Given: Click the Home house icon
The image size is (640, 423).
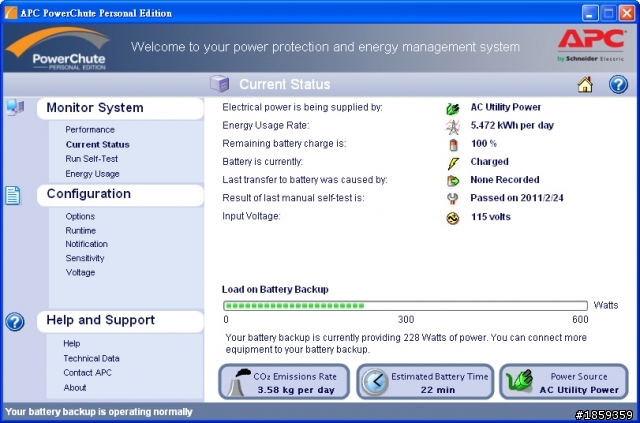Looking at the screenshot, I should (x=585, y=85).
